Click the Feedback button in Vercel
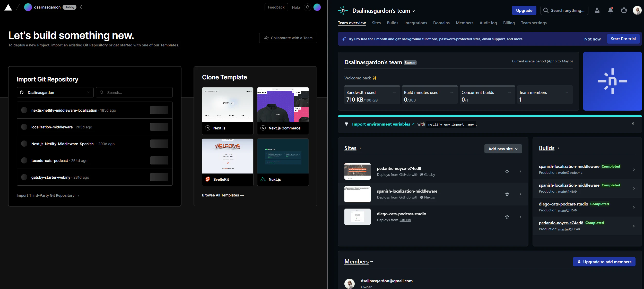 (x=276, y=7)
